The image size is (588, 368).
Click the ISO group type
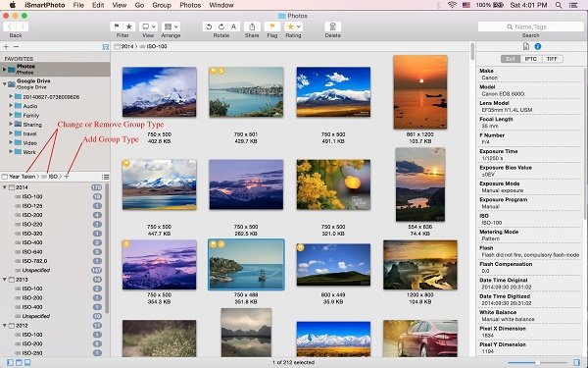[x=53, y=176]
